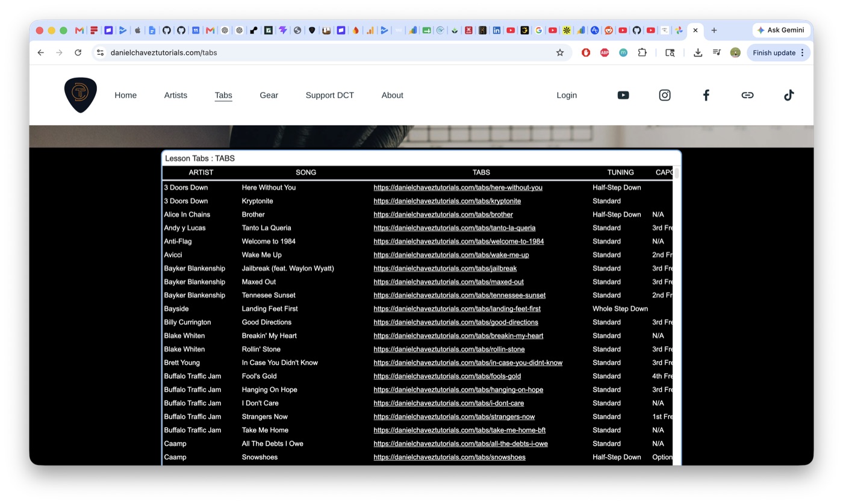Click the red stop-hand extension icon
Screen dimensions: 843x504
[x=586, y=52]
